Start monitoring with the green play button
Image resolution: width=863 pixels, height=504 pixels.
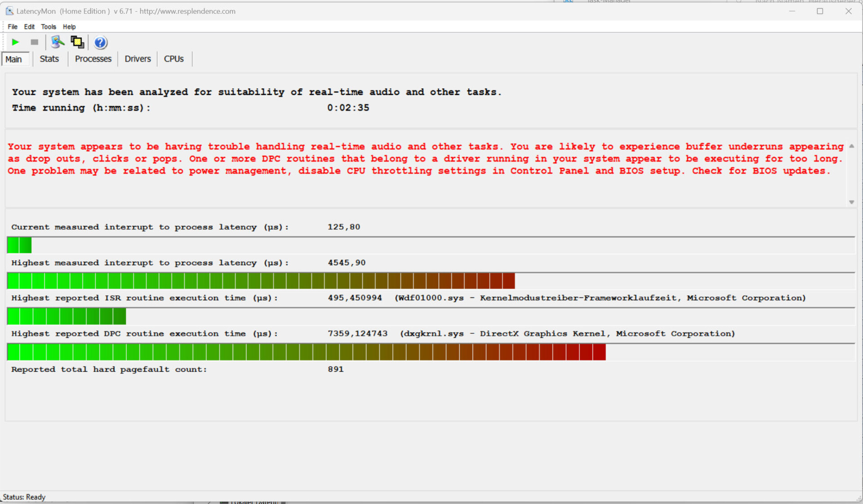pyautogui.click(x=15, y=42)
